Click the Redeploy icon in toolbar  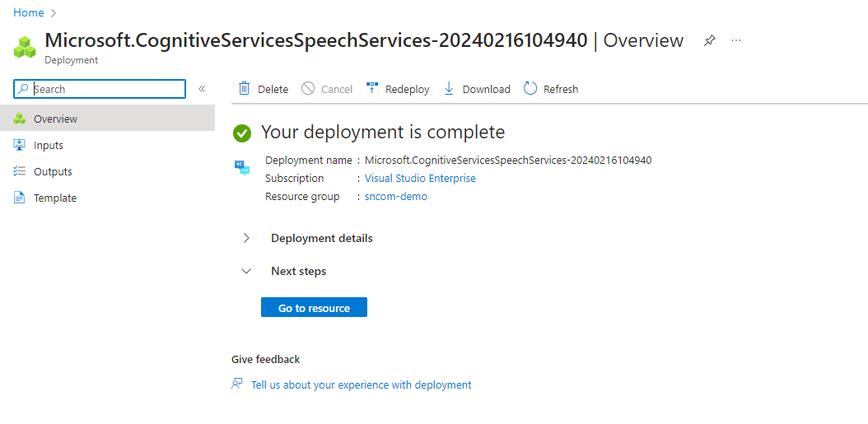[372, 88]
